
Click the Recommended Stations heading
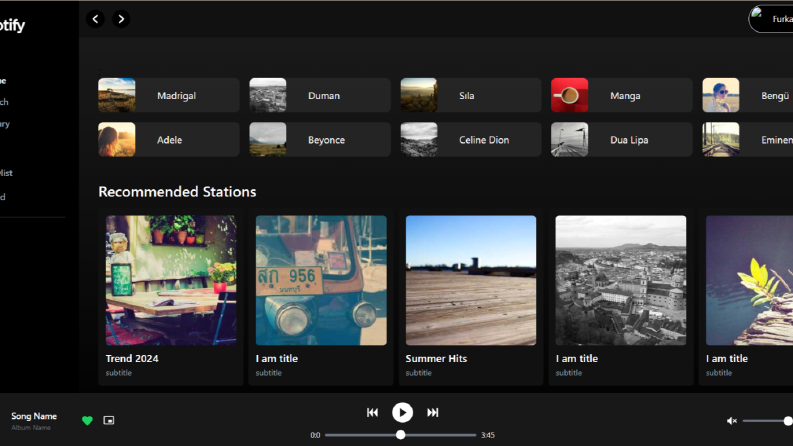click(177, 192)
